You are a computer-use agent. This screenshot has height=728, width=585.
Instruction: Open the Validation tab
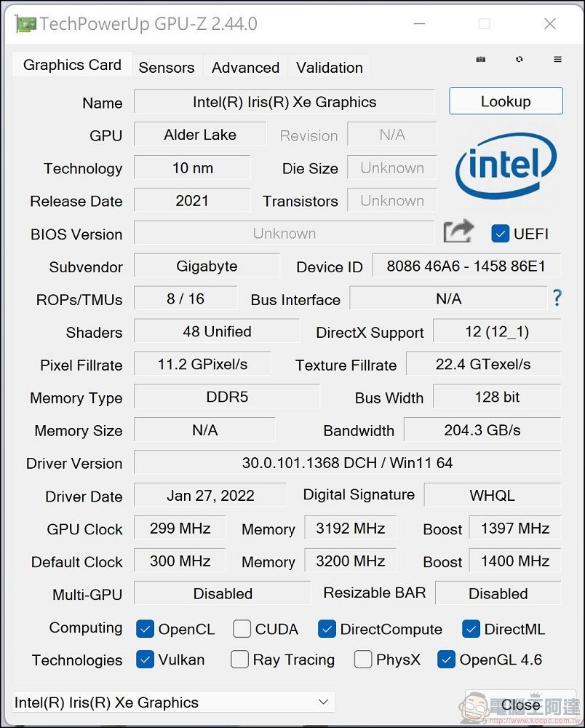[330, 67]
